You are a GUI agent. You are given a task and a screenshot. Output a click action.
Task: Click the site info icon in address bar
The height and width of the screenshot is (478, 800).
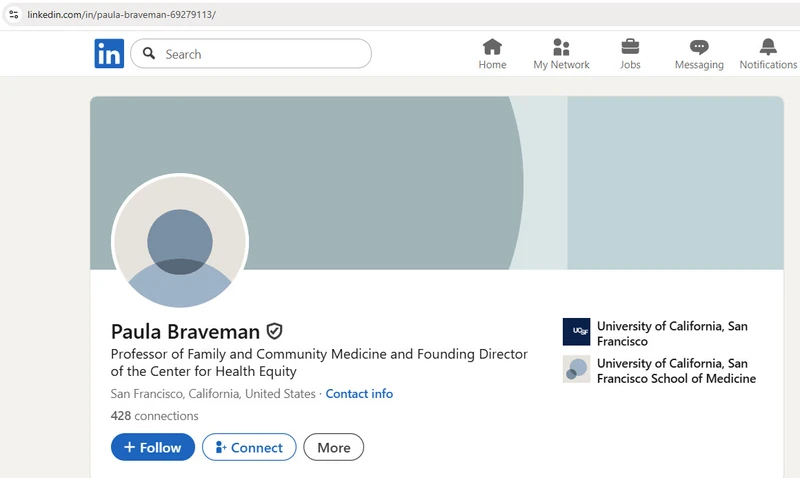[14, 14]
